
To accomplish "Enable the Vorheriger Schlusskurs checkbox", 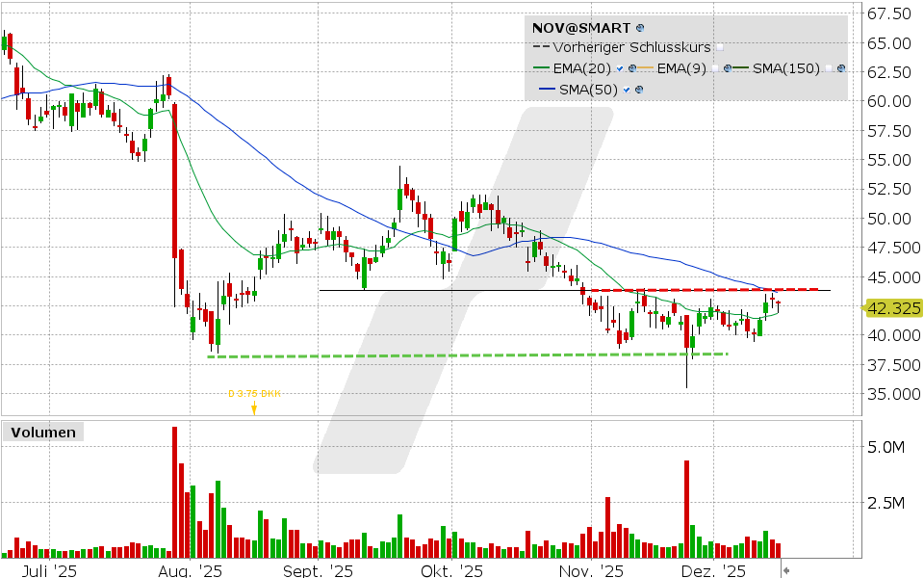I will (719, 48).
